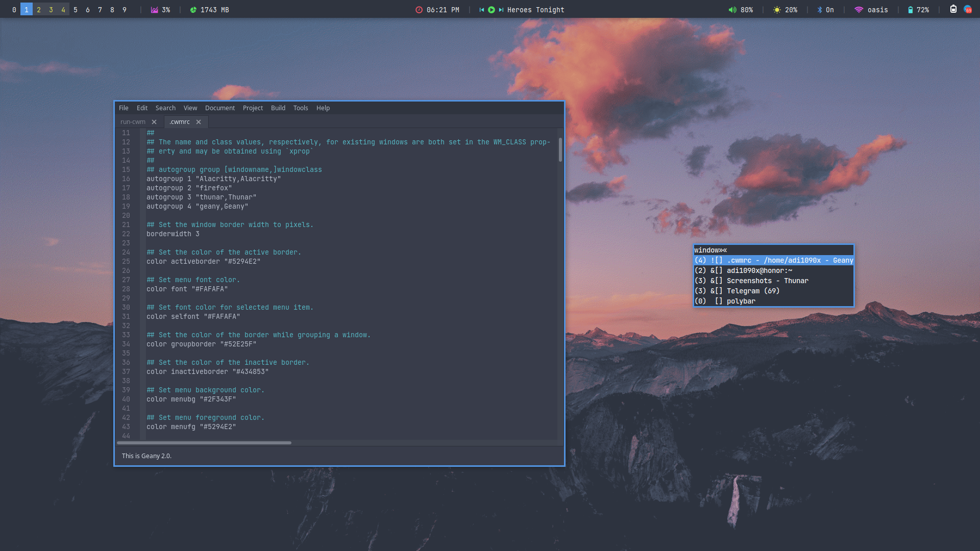This screenshot has height=551, width=980.
Task: Click the play button in polybar
Action: (x=491, y=10)
